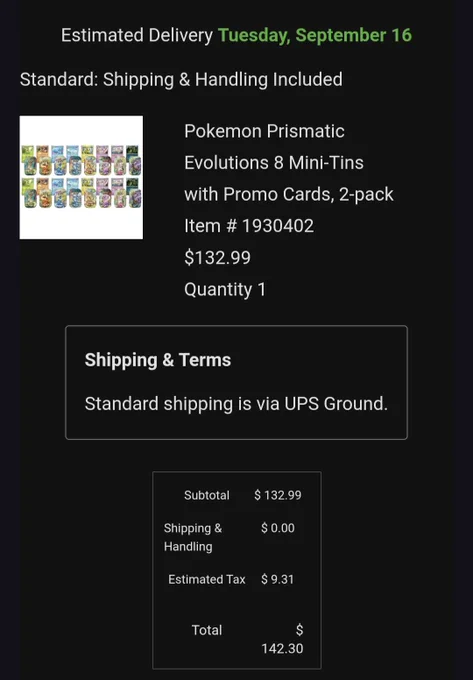
Task: Click the Quantity 1 text
Action: [225, 290]
